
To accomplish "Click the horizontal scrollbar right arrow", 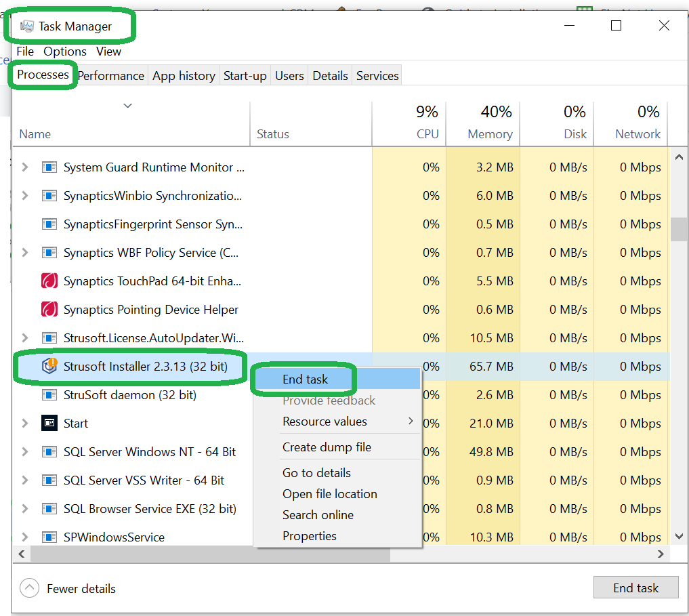I will click(x=661, y=554).
